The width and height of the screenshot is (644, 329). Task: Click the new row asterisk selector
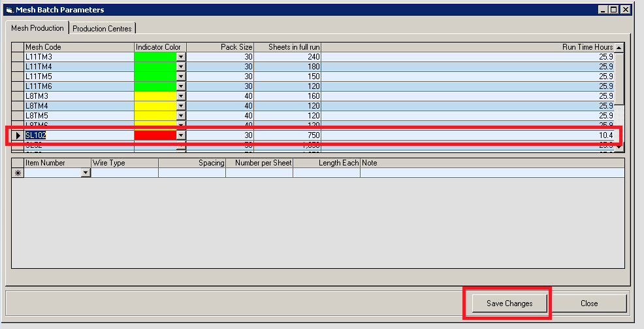pyautogui.click(x=18, y=173)
